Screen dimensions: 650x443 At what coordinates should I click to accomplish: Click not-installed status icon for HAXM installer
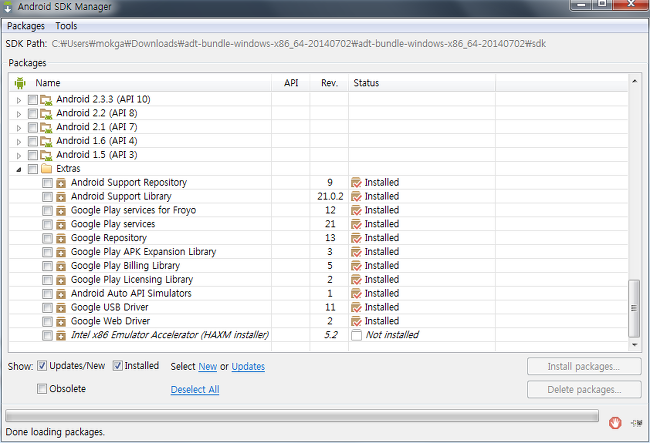click(356, 335)
